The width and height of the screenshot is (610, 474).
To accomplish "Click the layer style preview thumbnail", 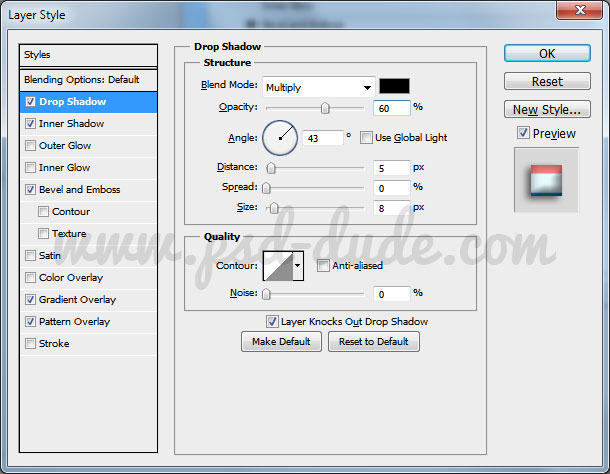I will click(547, 180).
